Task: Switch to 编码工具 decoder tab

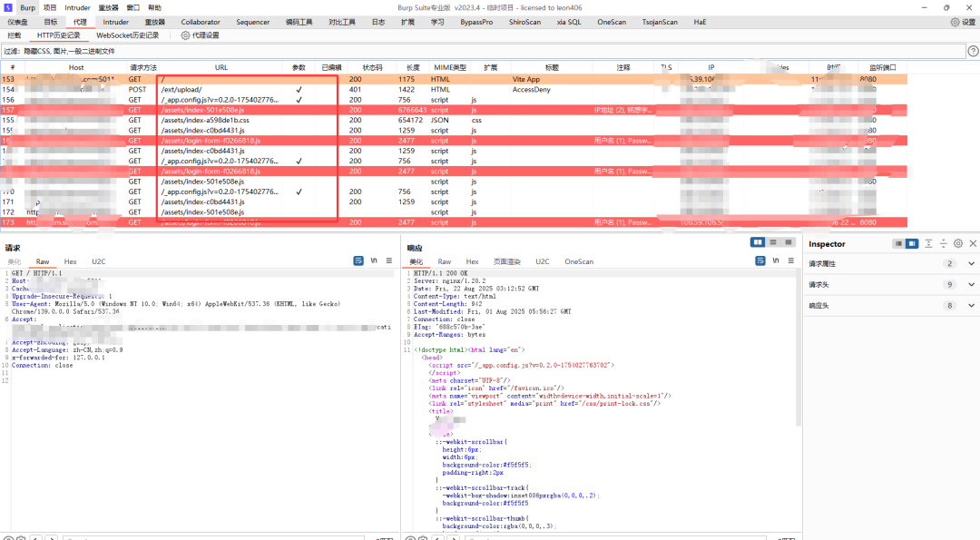Action: (x=299, y=22)
